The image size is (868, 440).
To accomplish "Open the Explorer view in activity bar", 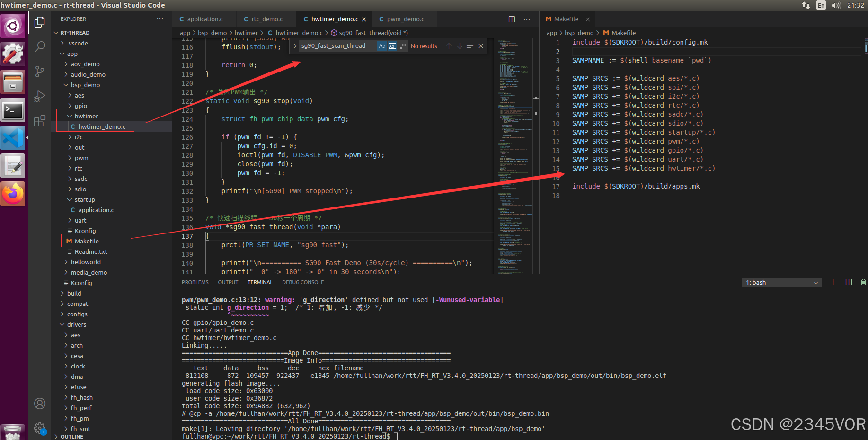I will [40, 22].
